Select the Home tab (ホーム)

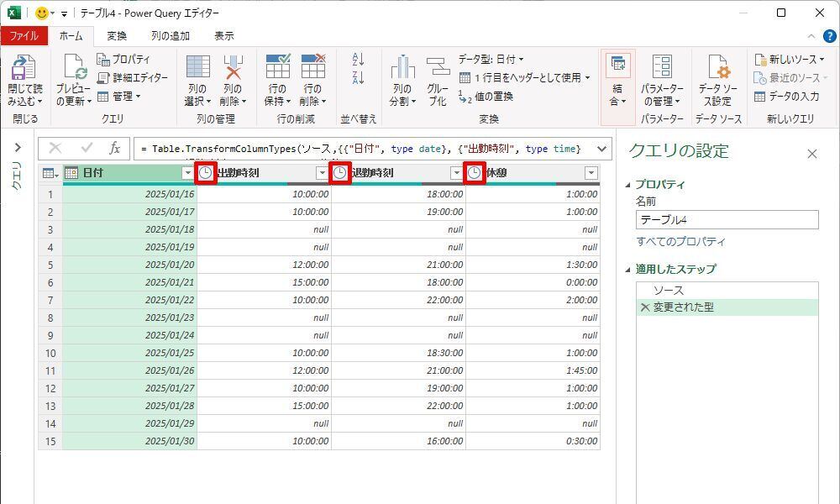click(x=71, y=36)
